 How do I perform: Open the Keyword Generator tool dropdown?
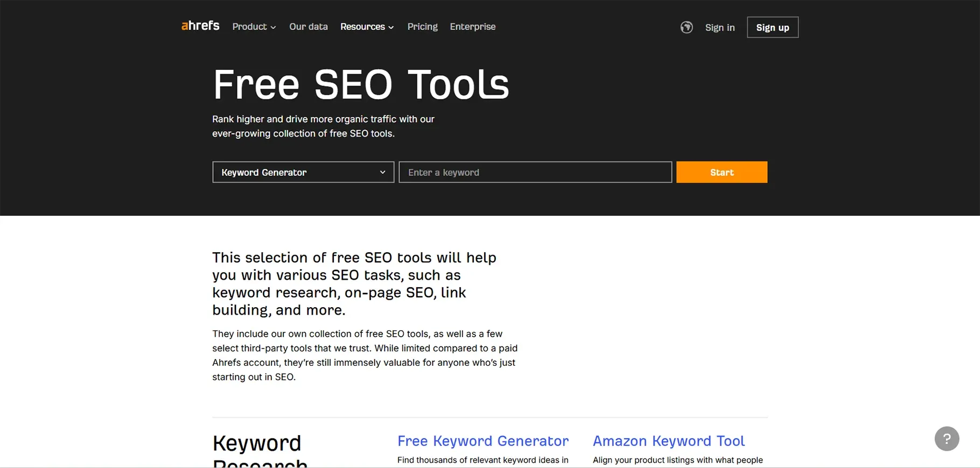[303, 172]
